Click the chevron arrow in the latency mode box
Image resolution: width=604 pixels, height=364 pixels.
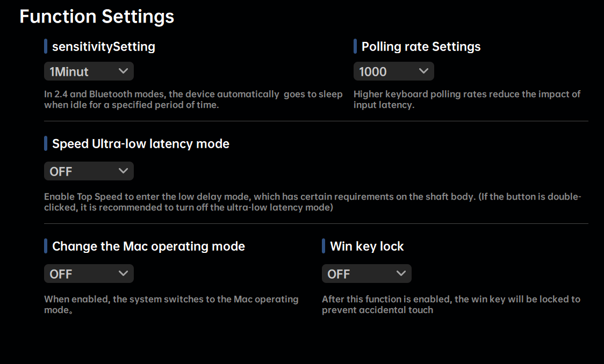(x=123, y=171)
